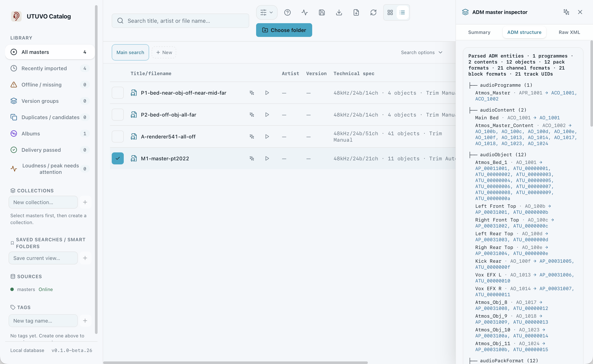Open Offline / missing warning filter
The height and width of the screenshot is (364, 593).
click(x=50, y=85)
